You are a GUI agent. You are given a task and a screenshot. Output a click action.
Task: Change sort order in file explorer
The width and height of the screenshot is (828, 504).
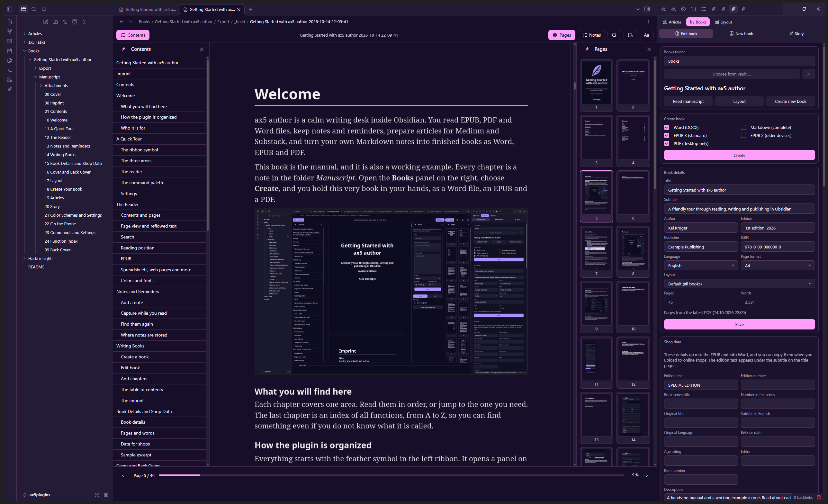[65, 22]
